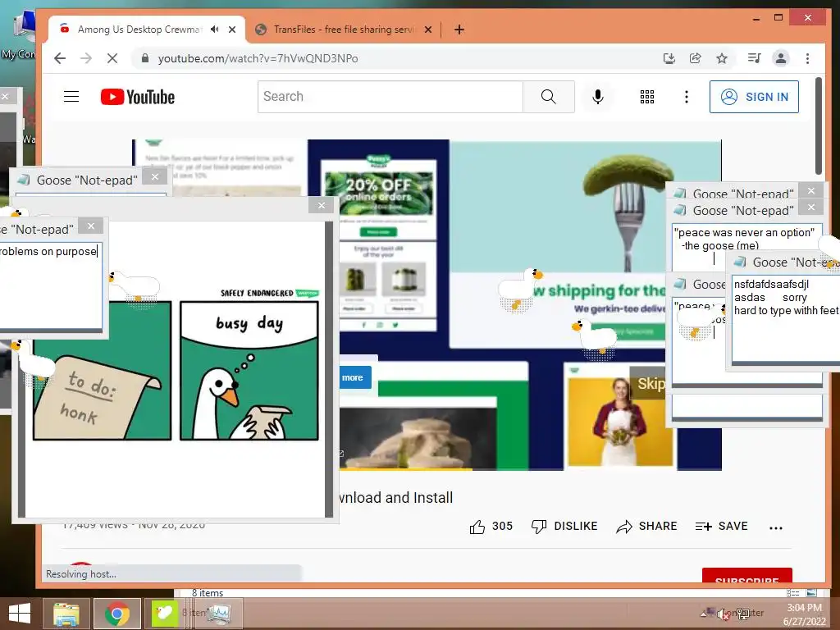Subscribe with the red SUBSCRIBE button
This screenshot has width=840, height=630.
pos(746,575)
